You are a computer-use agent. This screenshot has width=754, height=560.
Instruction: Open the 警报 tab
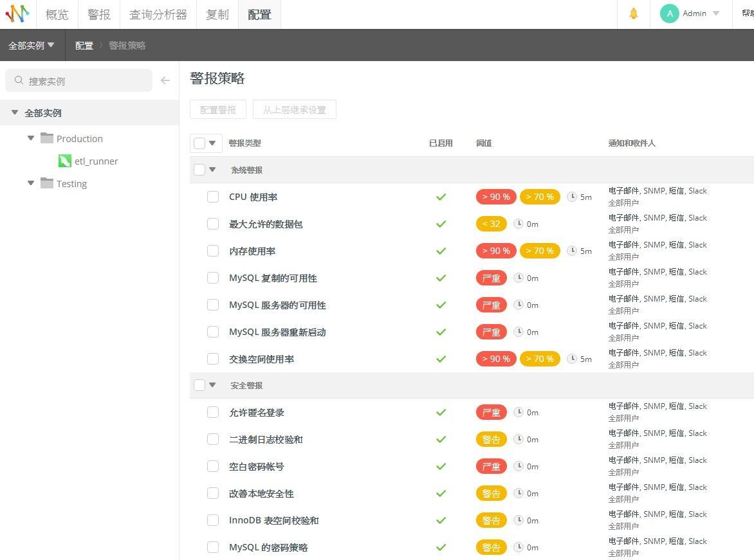click(x=99, y=14)
